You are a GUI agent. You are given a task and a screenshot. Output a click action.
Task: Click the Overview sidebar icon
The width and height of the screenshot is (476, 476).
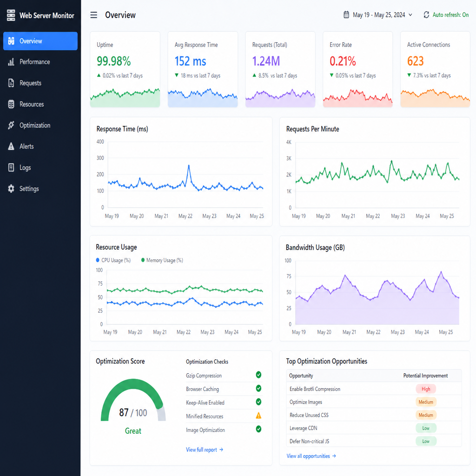point(11,41)
